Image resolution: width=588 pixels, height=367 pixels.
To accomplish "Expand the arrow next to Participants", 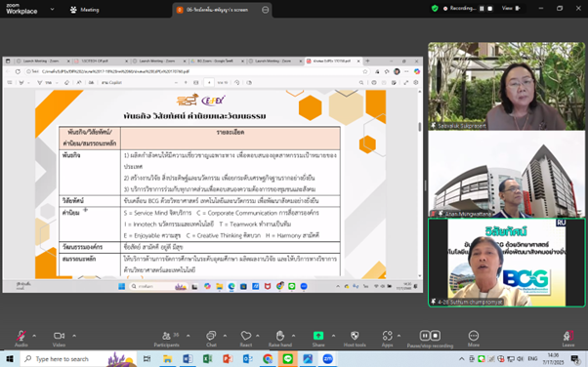I will [x=188, y=336].
